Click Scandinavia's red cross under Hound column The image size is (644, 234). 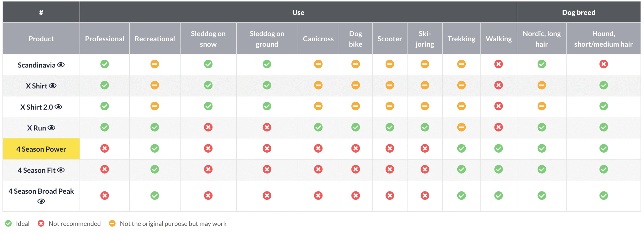(603, 64)
